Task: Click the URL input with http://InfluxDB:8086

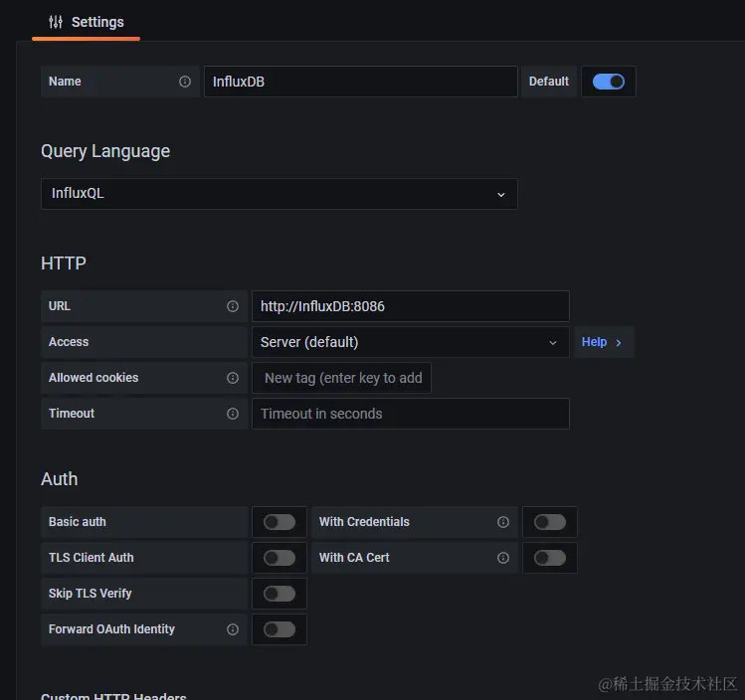Action: [411, 306]
